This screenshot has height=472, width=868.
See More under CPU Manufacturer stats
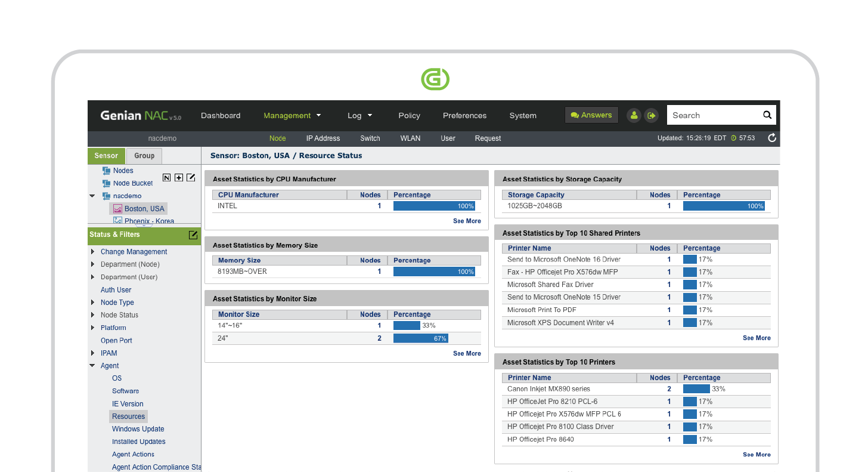pos(467,221)
